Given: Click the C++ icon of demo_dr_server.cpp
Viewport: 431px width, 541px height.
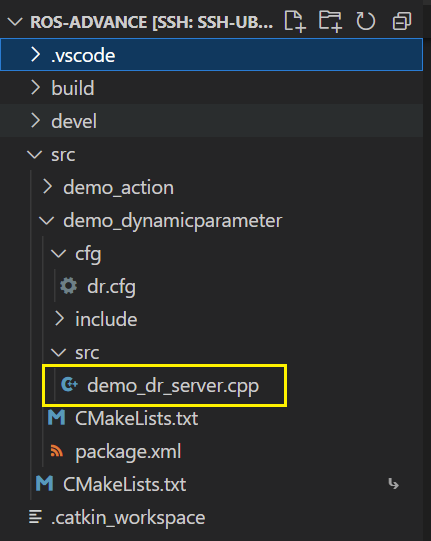Looking at the screenshot, I should tap(69, 384).
